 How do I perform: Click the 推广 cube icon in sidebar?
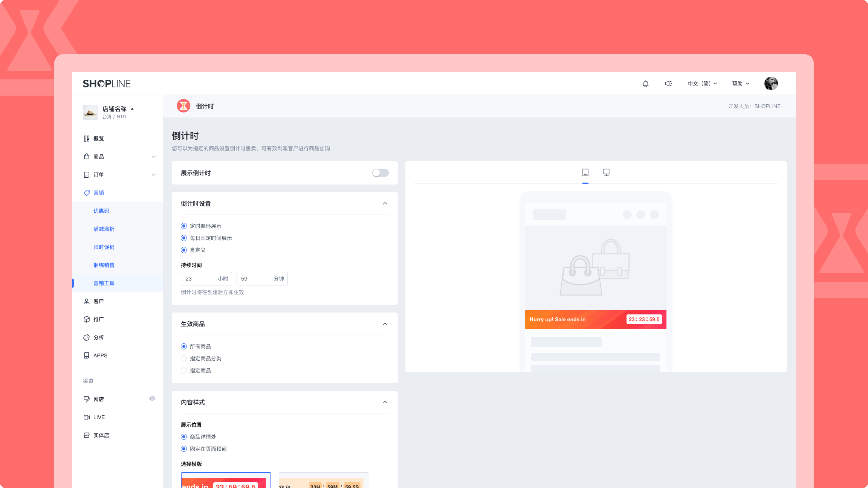pos(87,319)
